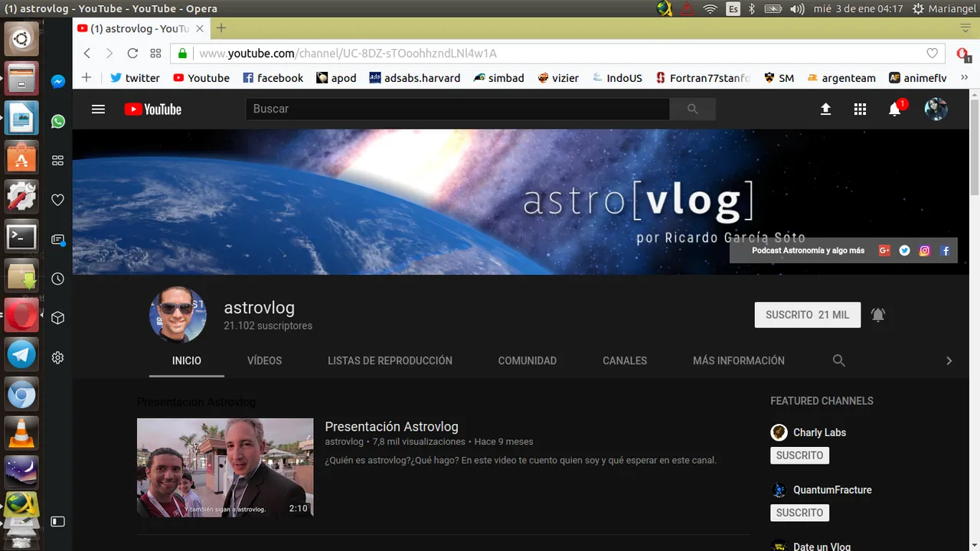Click the YouTube logo in header
Screen dimensions: 980x551
click(153, 109)
